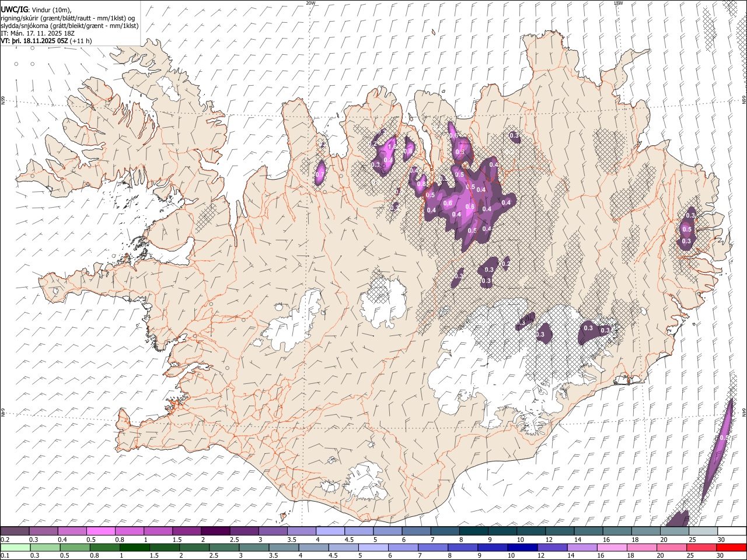Click 'VT: þri. 18.11.2025 05Z (+11 h)' text
The image size is (747, 560).
[47, 41]
